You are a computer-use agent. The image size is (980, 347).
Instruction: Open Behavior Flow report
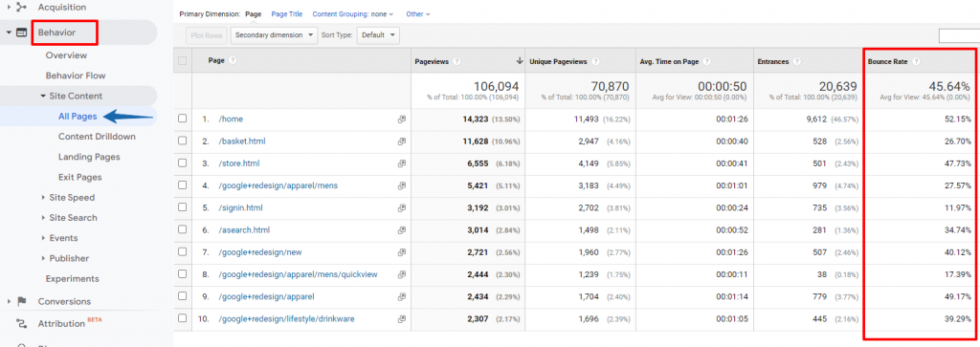pyautogui.click(x=76, y=76)
